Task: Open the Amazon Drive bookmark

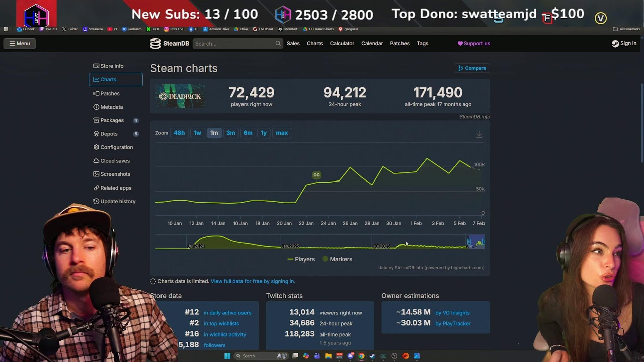Action: [216, 29]
